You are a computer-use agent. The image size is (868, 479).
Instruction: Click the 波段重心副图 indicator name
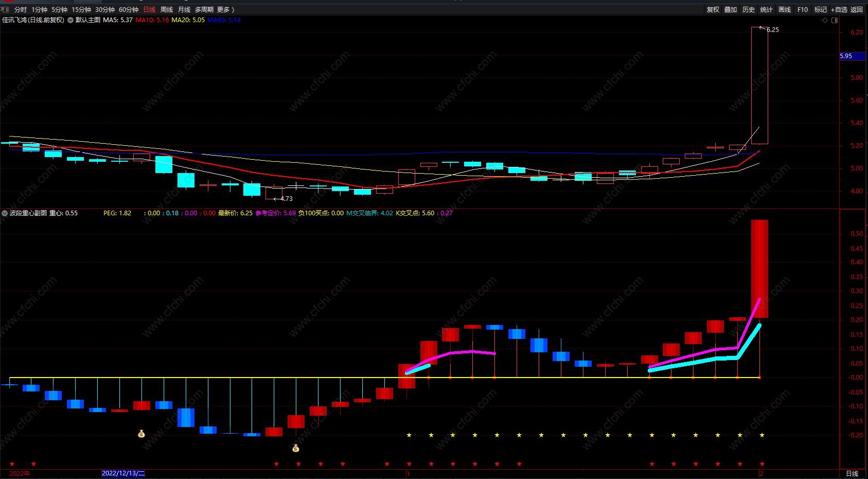(x=28, y=213)
